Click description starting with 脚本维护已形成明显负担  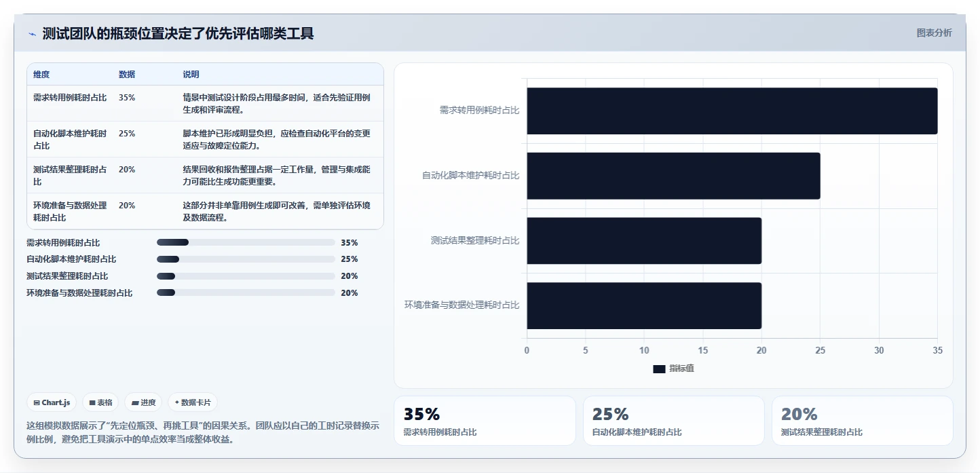(277, 140)
